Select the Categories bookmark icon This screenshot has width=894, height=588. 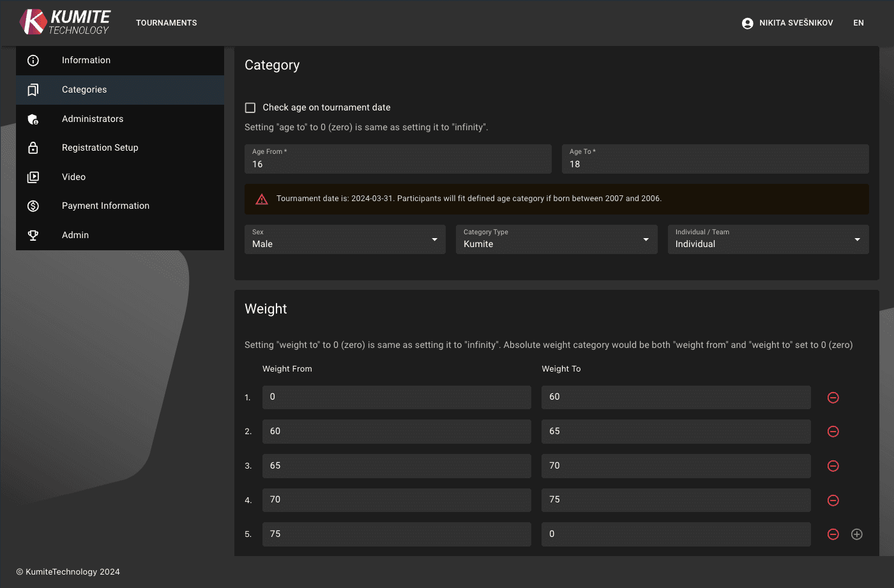click(33, 89)
